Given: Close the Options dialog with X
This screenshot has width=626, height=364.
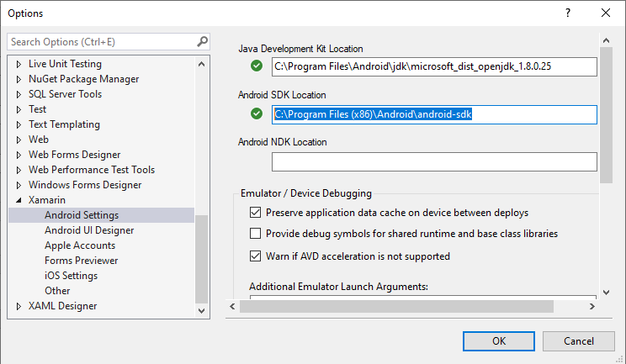Looking at the screenshot, I should [606, 13].
